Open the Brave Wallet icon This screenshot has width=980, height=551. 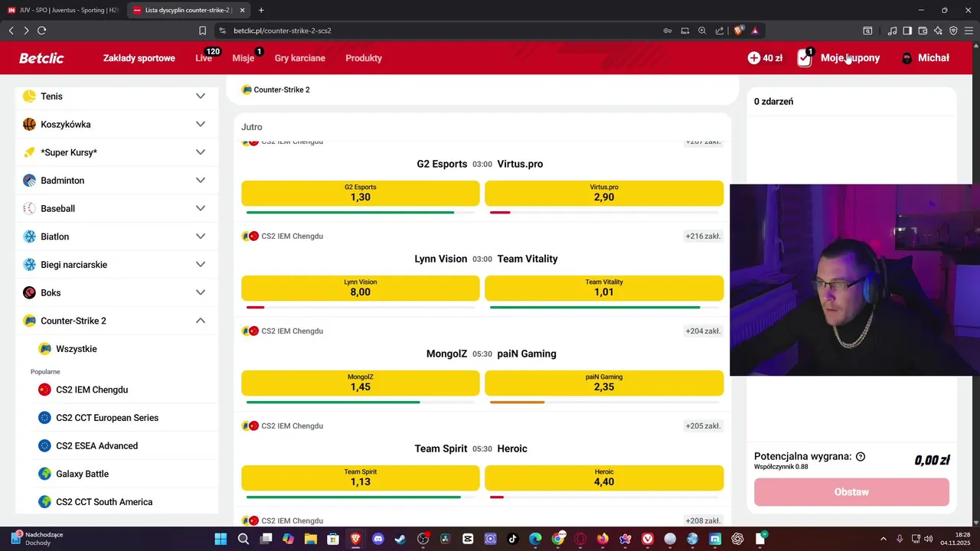[x=923, y=31]
